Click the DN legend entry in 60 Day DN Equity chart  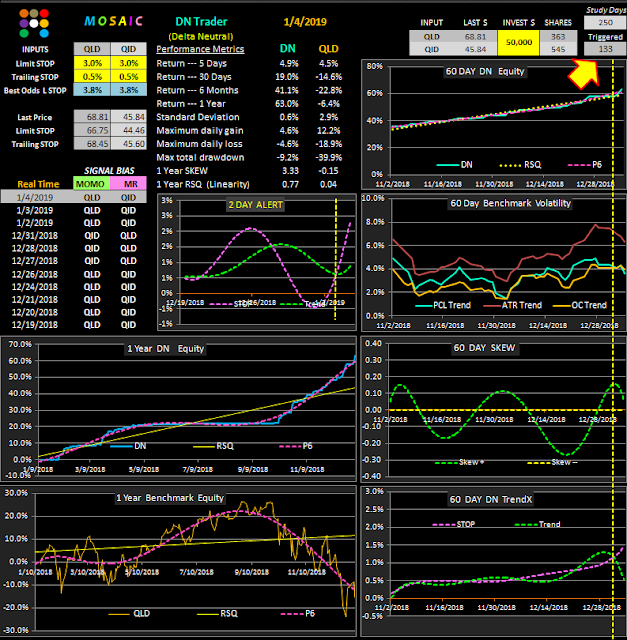(454, 165)
